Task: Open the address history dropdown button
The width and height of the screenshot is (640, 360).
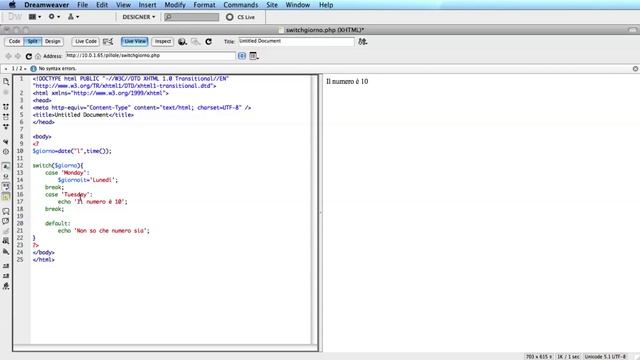Action: (x=242, y=56)
